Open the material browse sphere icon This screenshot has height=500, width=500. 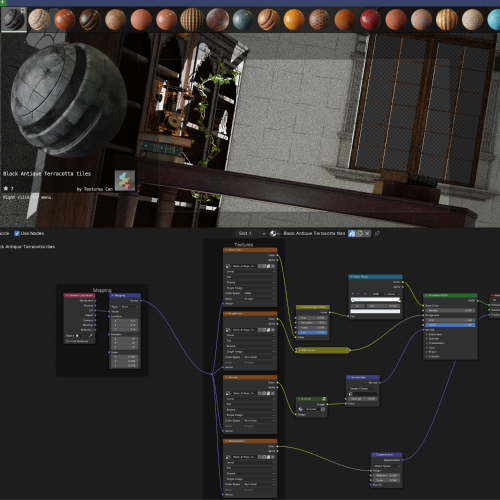(x=273, y=233)
